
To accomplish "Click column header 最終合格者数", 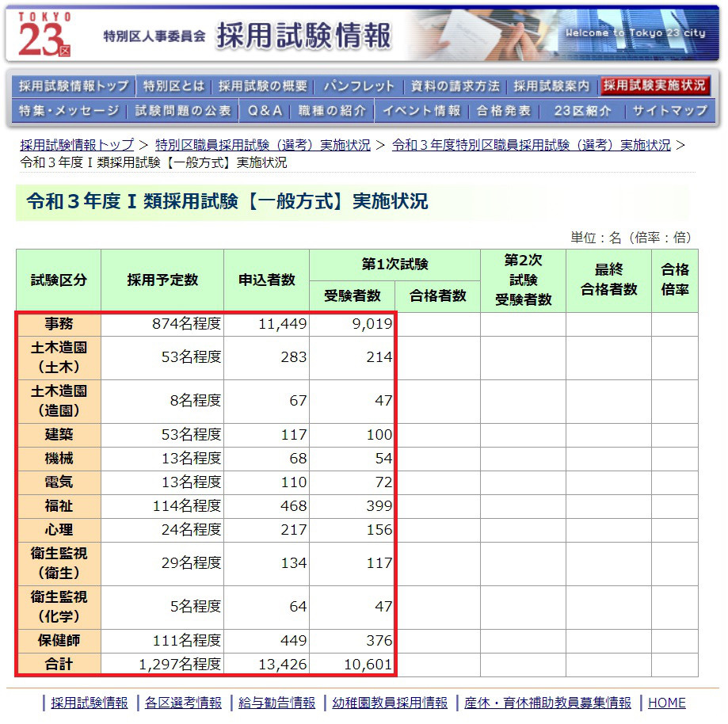I will point(608,280).
